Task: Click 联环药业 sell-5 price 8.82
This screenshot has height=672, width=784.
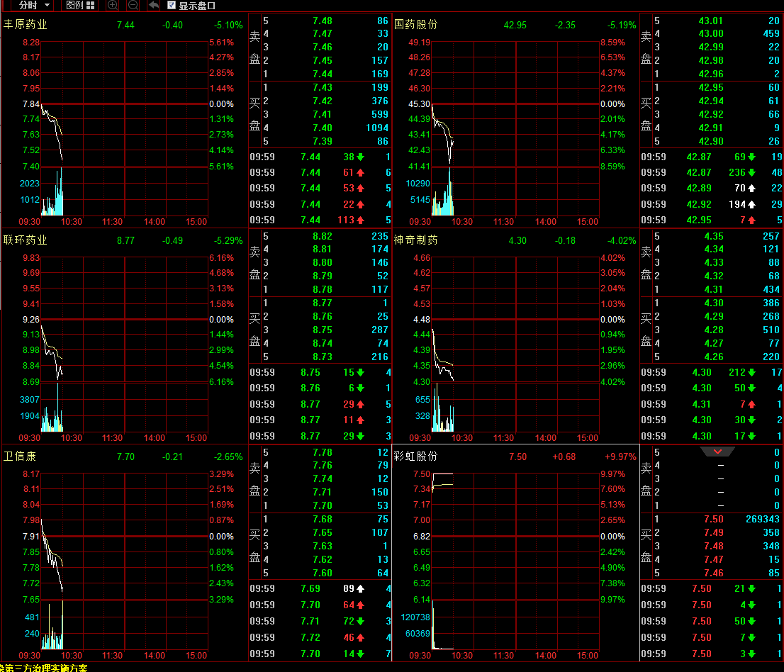Action: pyautogui.click(x=323, y=236)
